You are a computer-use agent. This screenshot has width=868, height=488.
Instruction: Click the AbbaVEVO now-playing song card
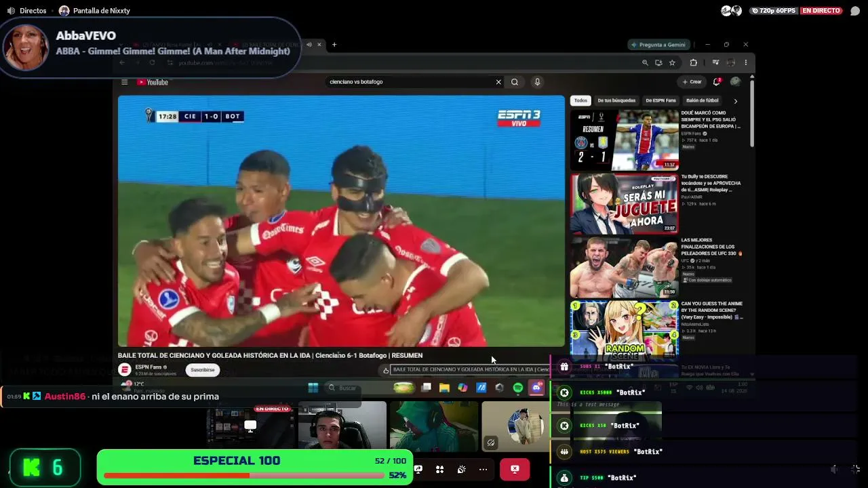[x=151, y=46]
